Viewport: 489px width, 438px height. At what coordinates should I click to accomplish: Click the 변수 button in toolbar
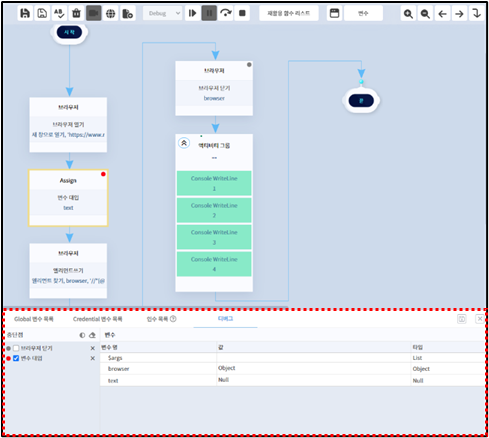click(363, 13)
